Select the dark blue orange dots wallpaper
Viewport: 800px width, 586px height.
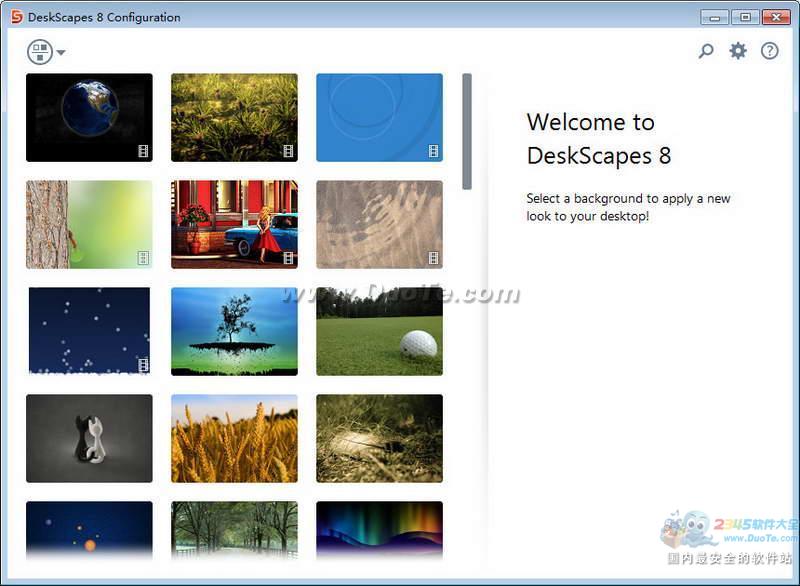coord(89,530)
